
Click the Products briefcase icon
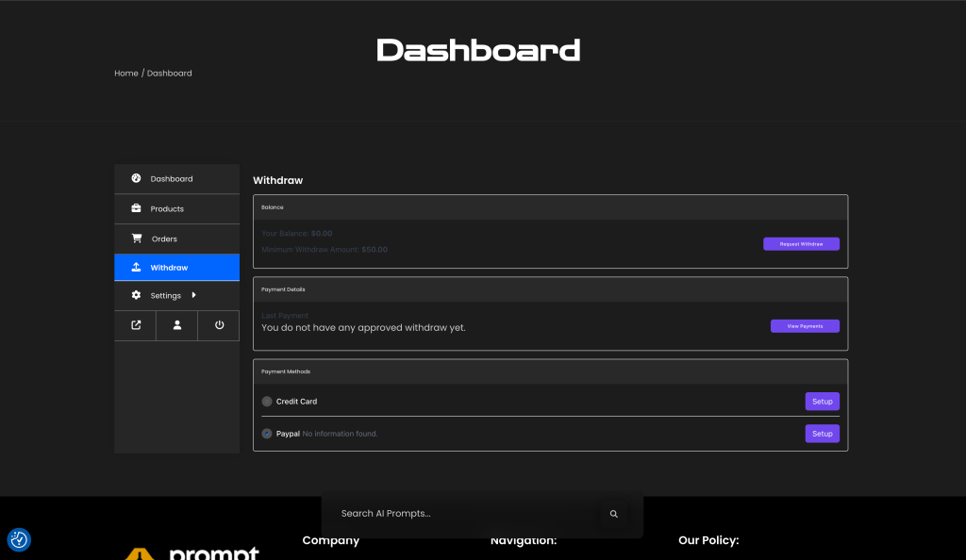point(136,208)
